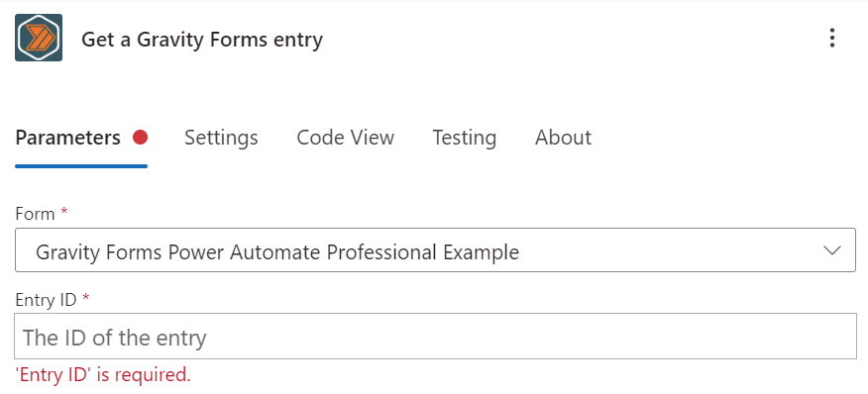Click the blue underline beneath Parameters tab
The height and width of the screenshot is (394, 868).
(x=81, y=165)
